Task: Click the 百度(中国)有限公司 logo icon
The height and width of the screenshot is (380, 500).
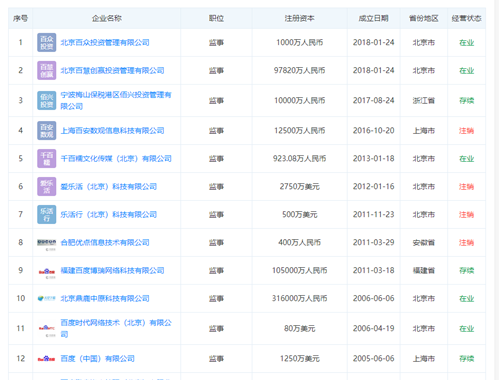Action: pyautogui.click(x=47, y=359)
